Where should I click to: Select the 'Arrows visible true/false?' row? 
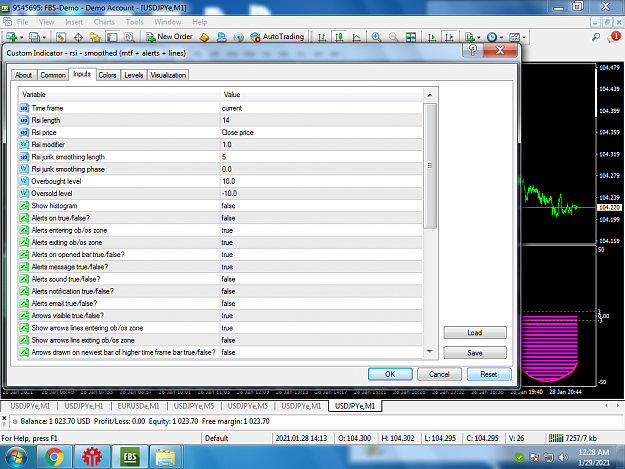pos(220,316)
